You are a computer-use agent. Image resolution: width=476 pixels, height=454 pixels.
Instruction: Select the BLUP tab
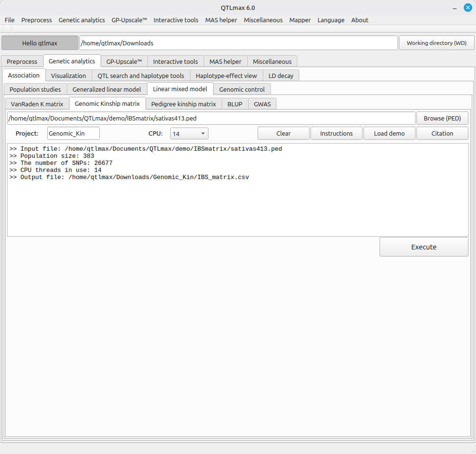click(x=234, y=104)
